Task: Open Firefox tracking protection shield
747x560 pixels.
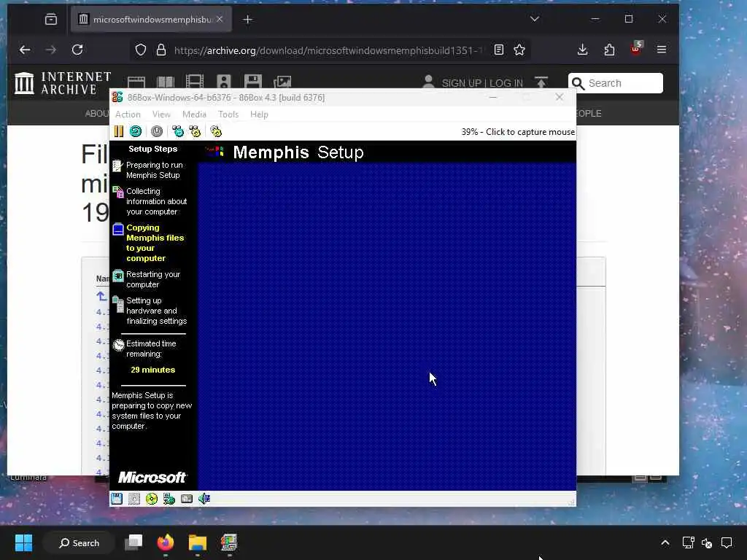Action: click(141, 50)
